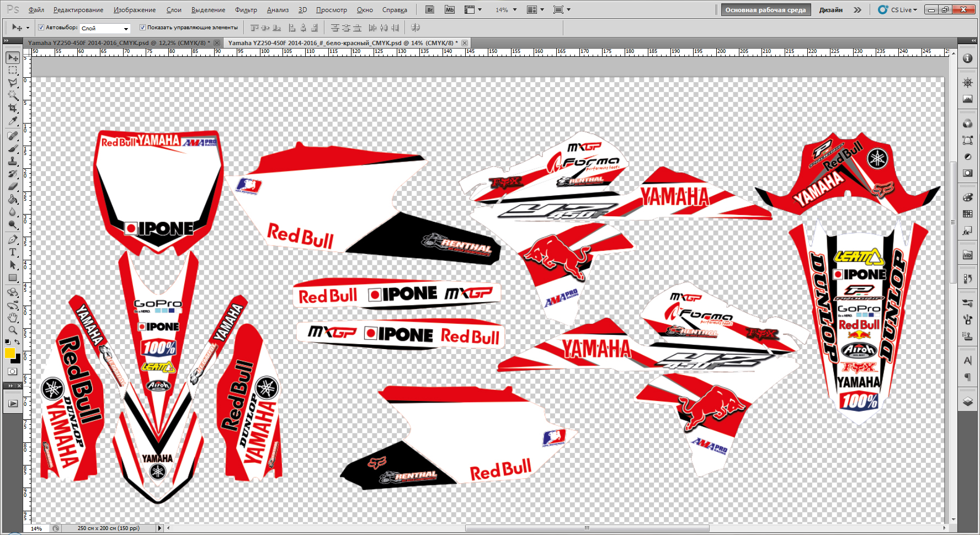This screenshot has width=980, height=535.
Task: Click the black background color swatch
Action: click(x=18, y=360)
